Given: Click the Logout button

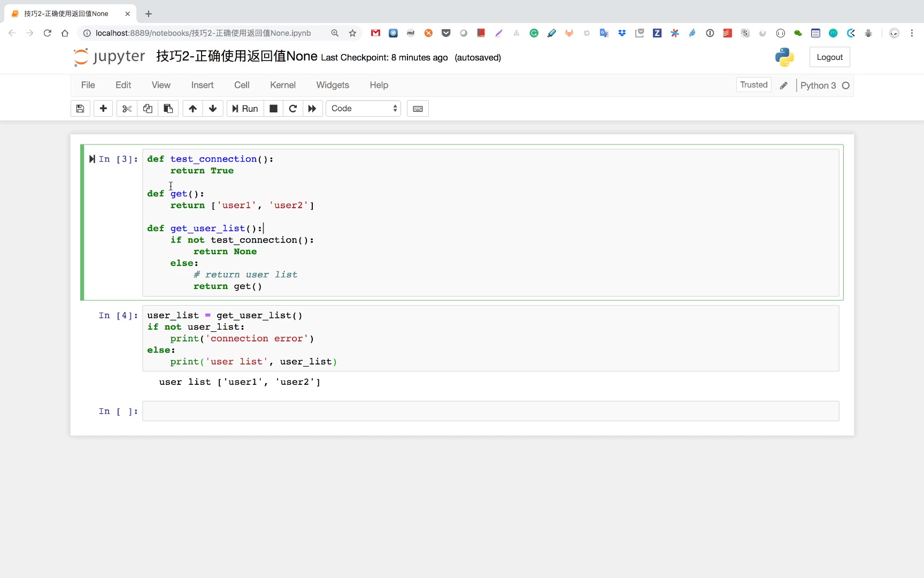Looking at the screenshot, I should click(829, 57).
